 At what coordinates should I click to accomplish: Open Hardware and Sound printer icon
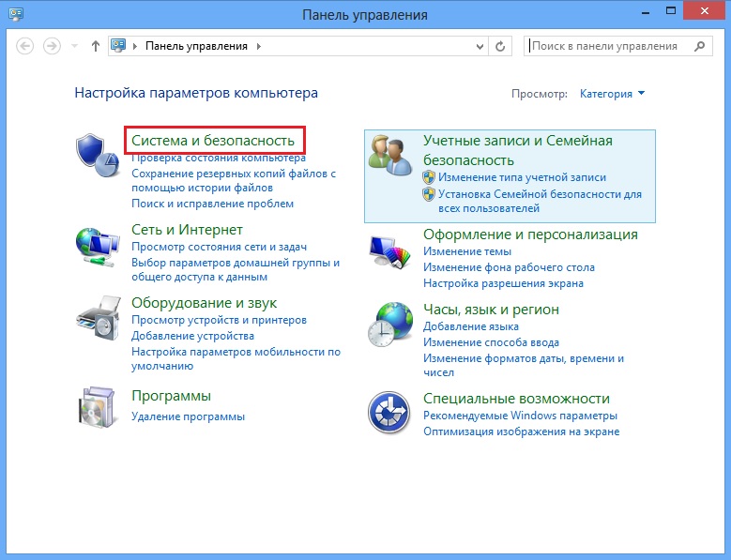tap(98, 319)
